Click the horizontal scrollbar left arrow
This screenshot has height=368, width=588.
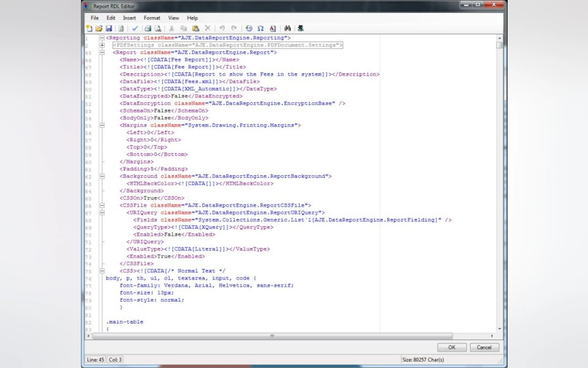click(x=88, y=336)
